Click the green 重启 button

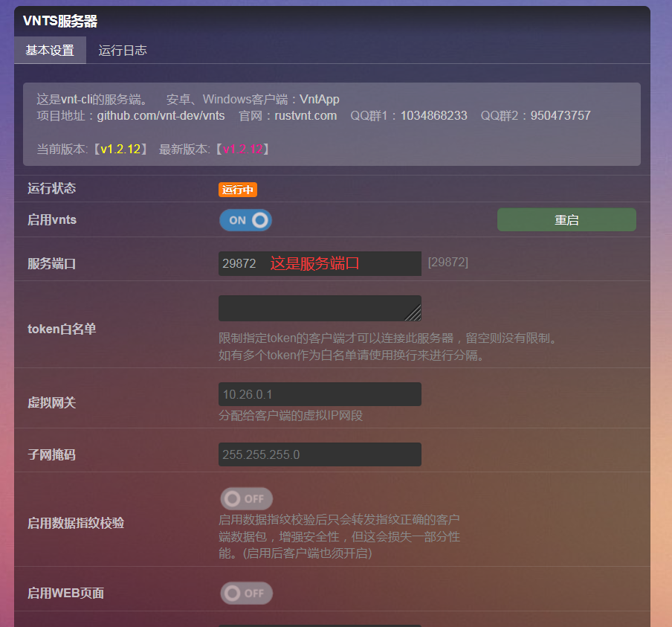click(566, 219)
